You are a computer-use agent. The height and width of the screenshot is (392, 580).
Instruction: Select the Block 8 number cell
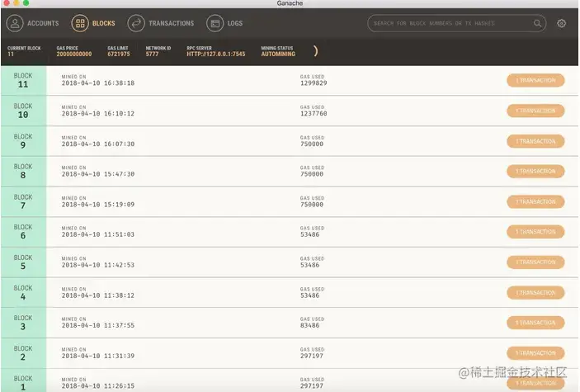click(23, 172)
